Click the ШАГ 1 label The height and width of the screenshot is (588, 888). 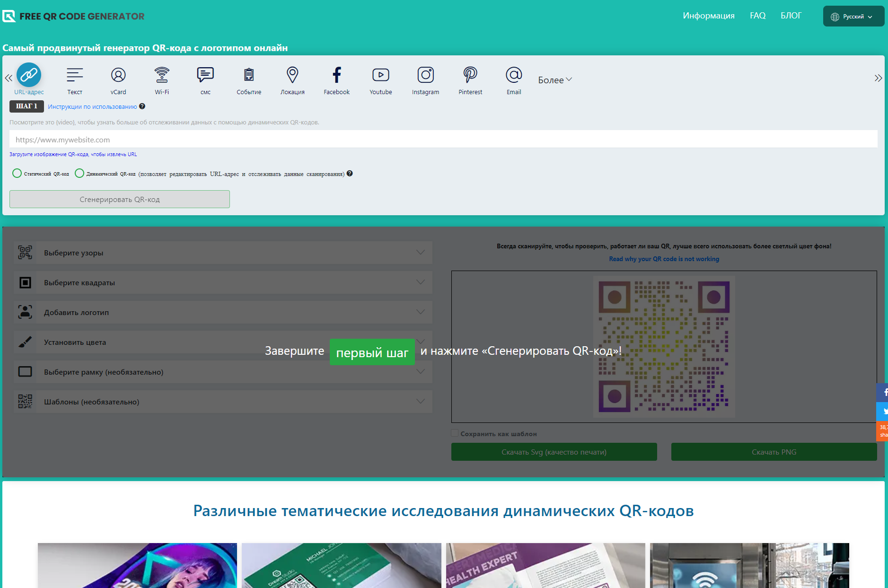pos(26,106)
